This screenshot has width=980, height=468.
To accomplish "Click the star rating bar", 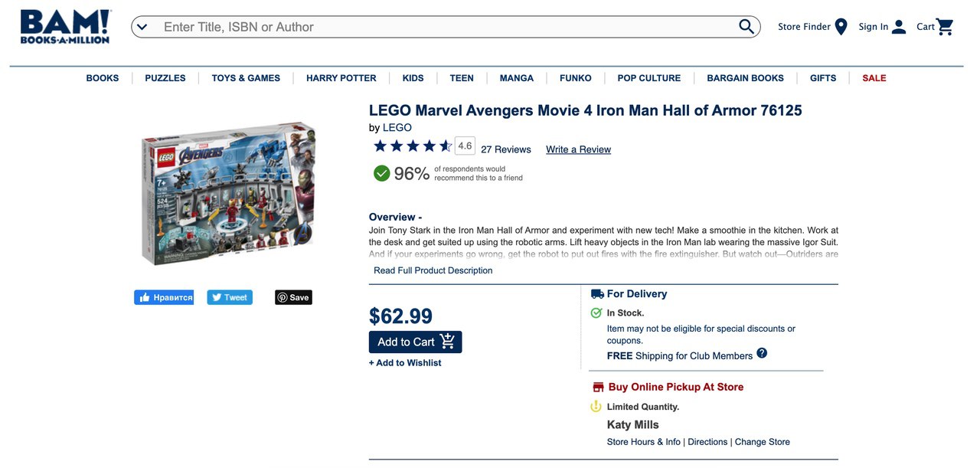I will coord(413,146).
